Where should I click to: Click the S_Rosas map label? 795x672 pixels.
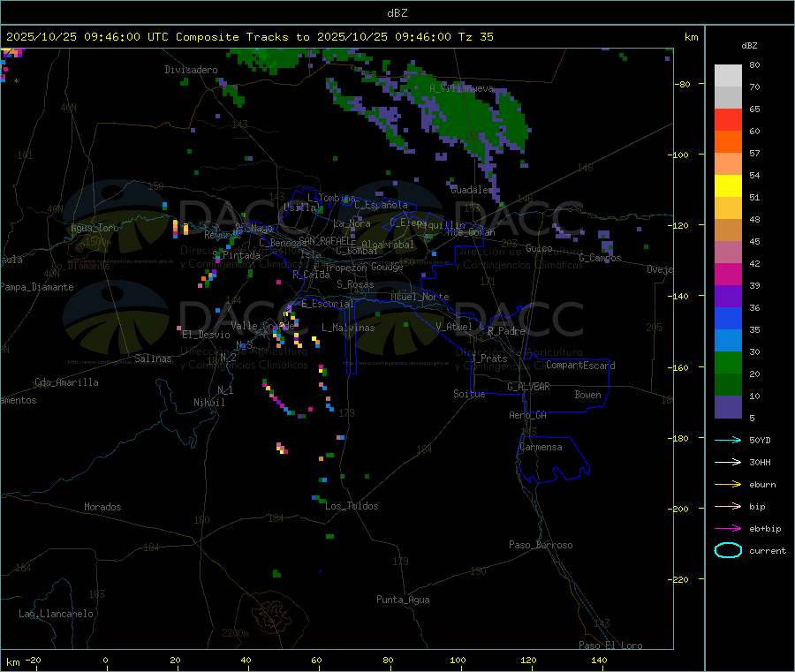click(355, 285)
